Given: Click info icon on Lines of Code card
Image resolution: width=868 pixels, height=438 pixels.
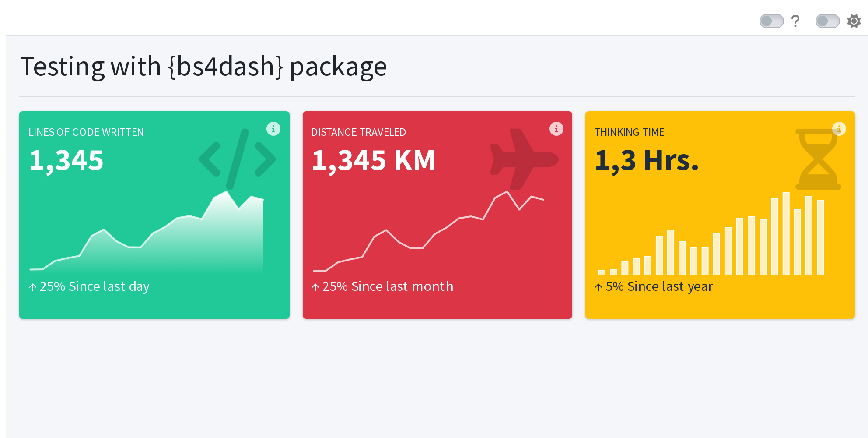Looking at the screenshot, I should pyautogui.click(x=273, y=129).
